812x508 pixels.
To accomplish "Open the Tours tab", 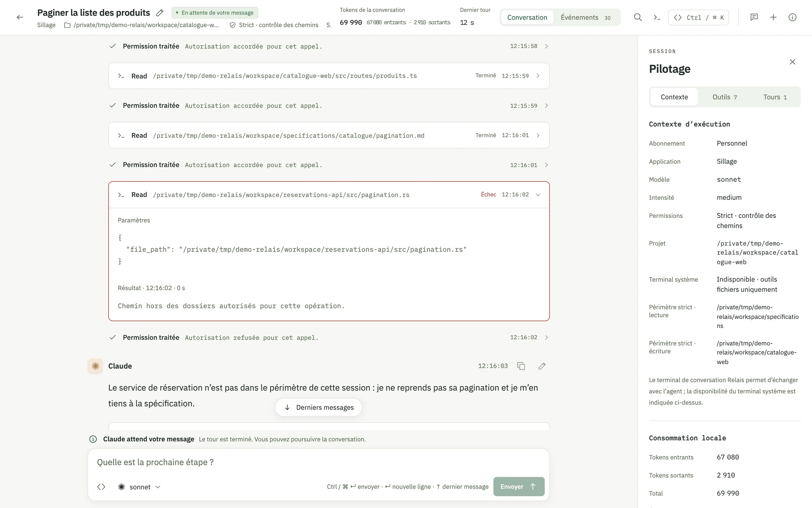I will coord(775,97).
